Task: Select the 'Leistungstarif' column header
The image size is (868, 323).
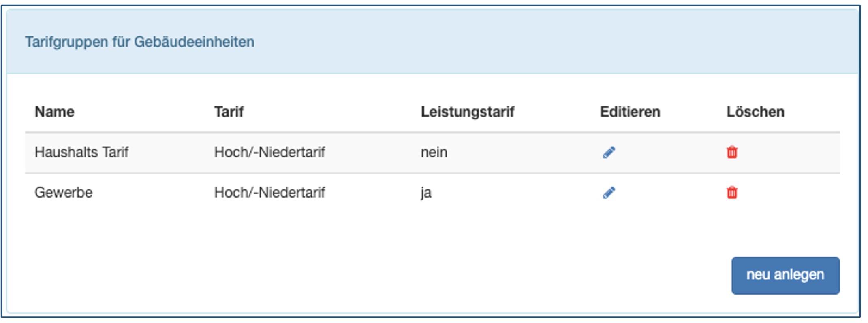Action: pyautogui.click(x=468, y=112)
